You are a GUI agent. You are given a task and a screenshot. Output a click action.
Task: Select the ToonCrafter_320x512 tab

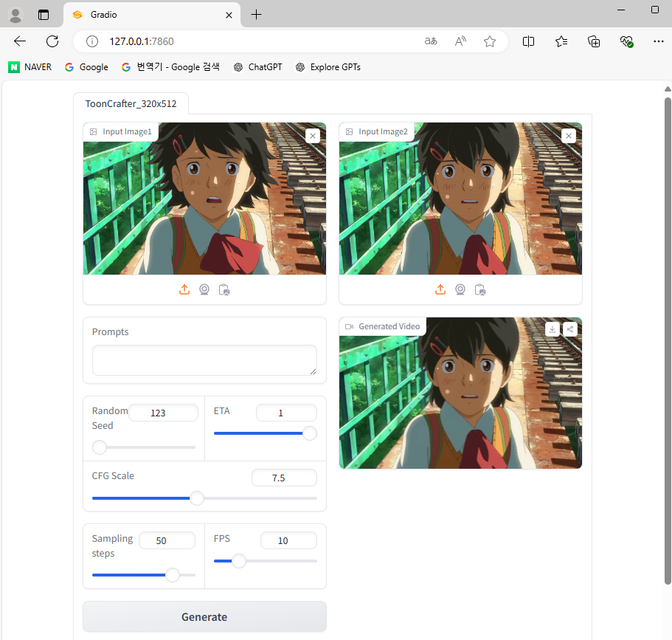pos(131,104)
